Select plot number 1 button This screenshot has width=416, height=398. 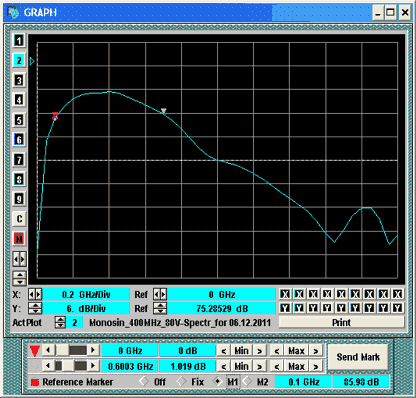(19, 41)
